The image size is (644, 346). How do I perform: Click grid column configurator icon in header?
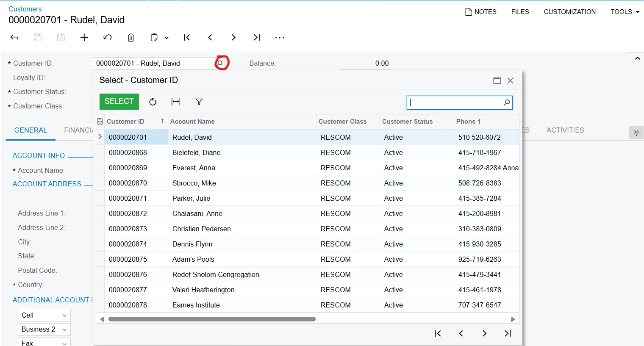point(100,122)
